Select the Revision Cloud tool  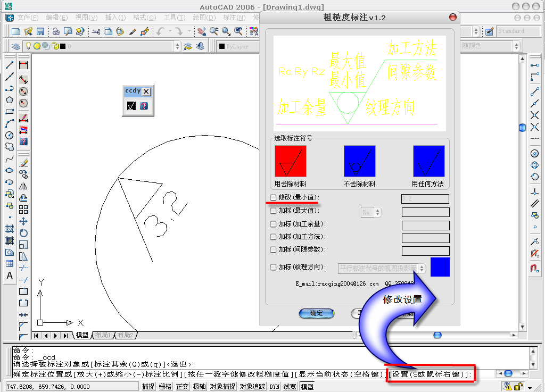[x=10, y=147]
